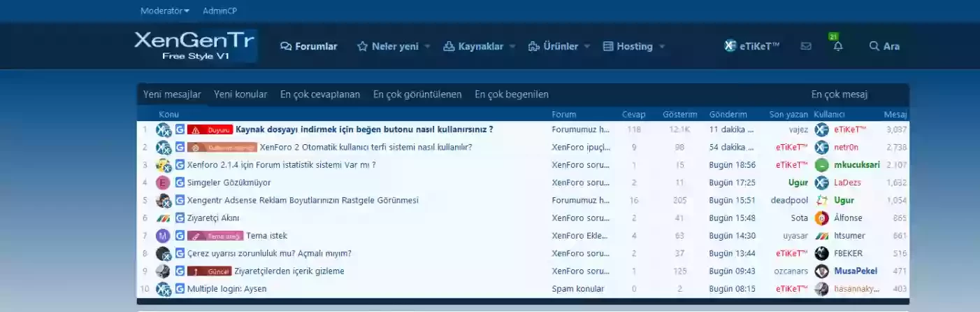Click avatar next to user Âlfonse
This screenshot has width=980, height=312.
click(822, 218)
